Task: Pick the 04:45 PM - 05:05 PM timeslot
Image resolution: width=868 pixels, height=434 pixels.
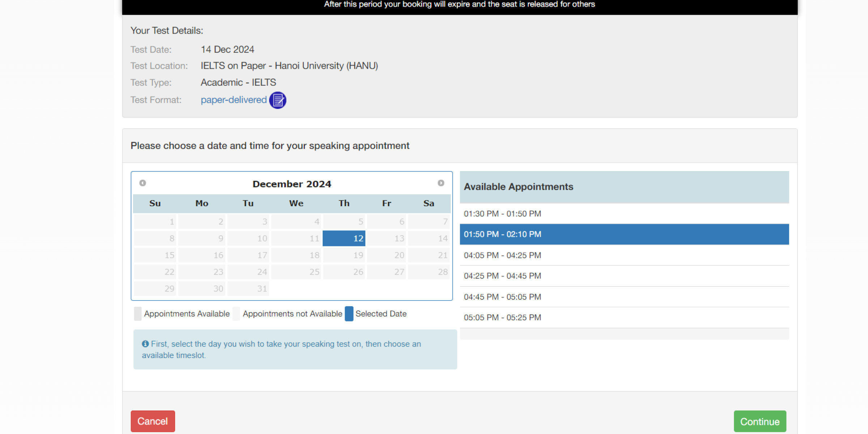Action: (x=624, y=297)
